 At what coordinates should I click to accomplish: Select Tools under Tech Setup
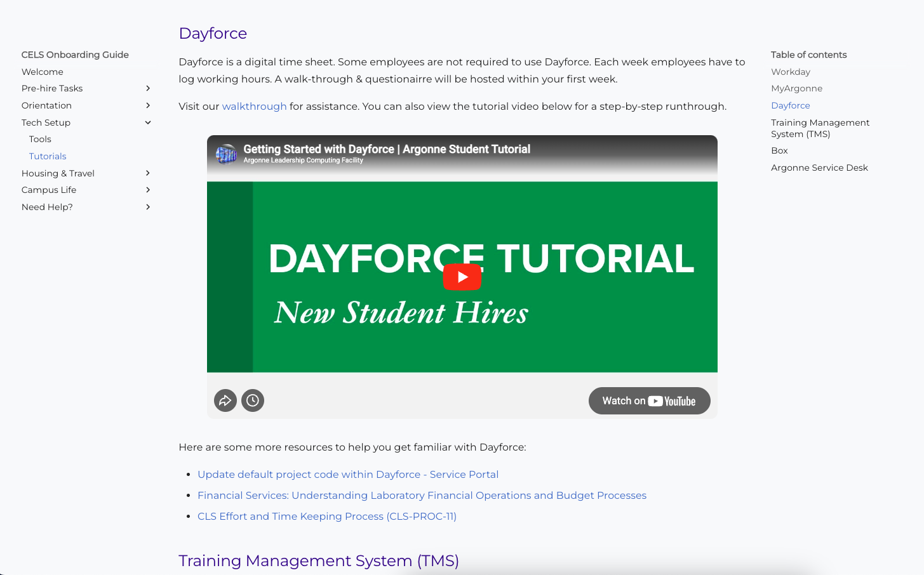click(40, 139)
